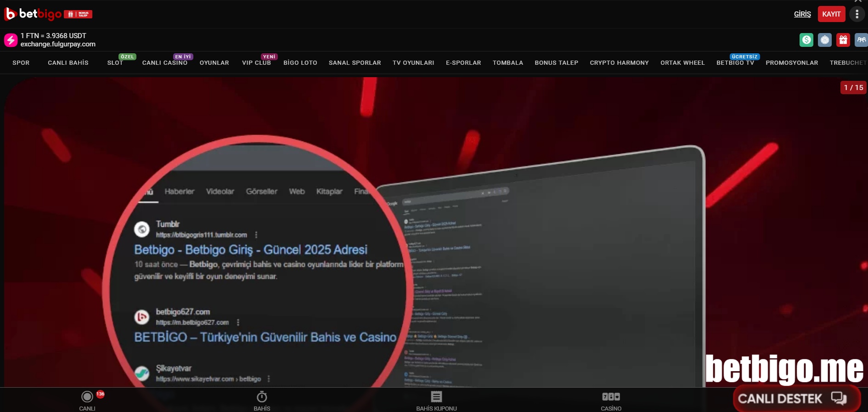Open the wheel of fortune icon
The width and height of the screenshot is (868, 412).
point(825,40)
